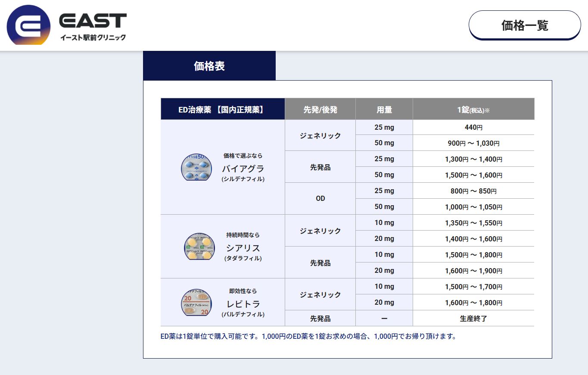Expand the シアリス (タダラフィル) section
This screenshot has height=375, width=588.
click(243, 247)
